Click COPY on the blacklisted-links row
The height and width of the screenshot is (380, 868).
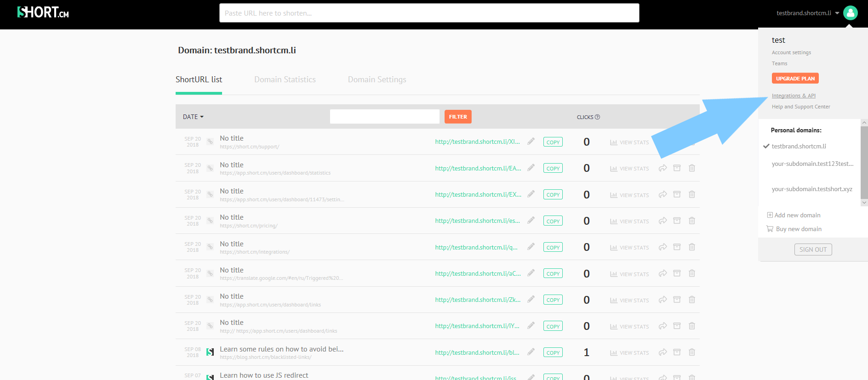tap(553, 352)
